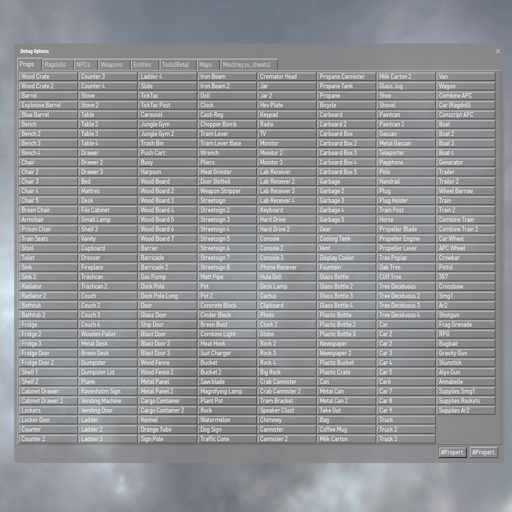This screenshot has height=512, width=512.
Task: Choose the Small Lamp prop
Action: (108, 220)
